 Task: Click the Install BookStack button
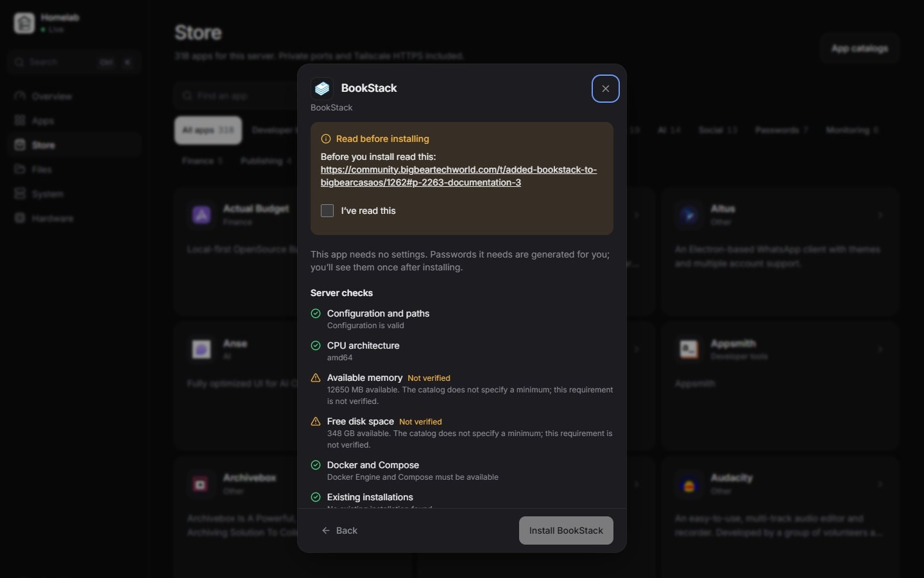566,530
